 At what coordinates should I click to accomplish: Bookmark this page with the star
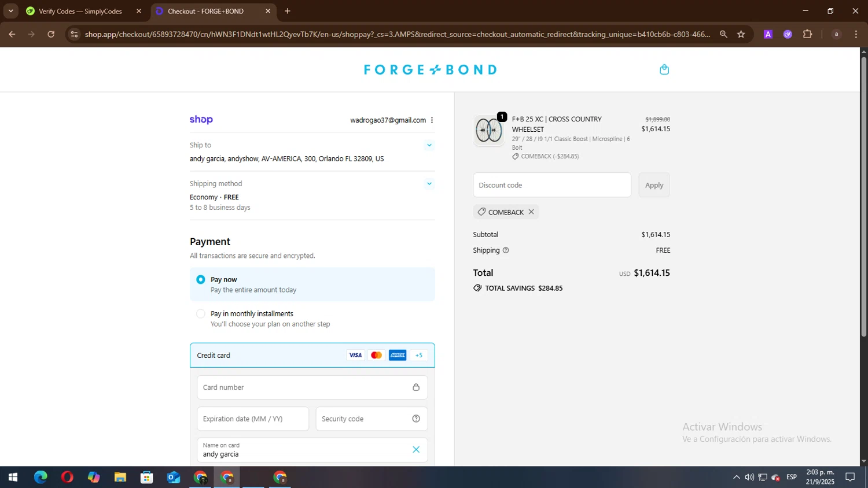pos(741,34)
